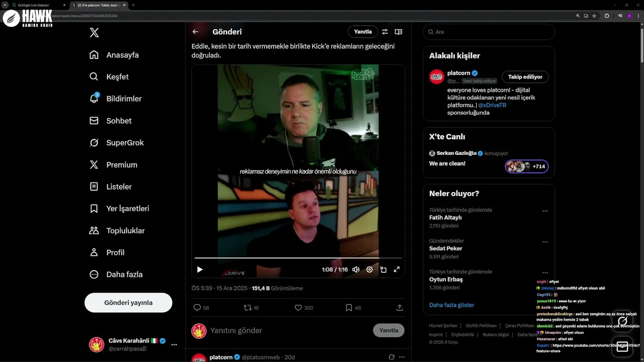Click the Daha fazla göster link
Screen dimensions: 644x362
[452, 305]
